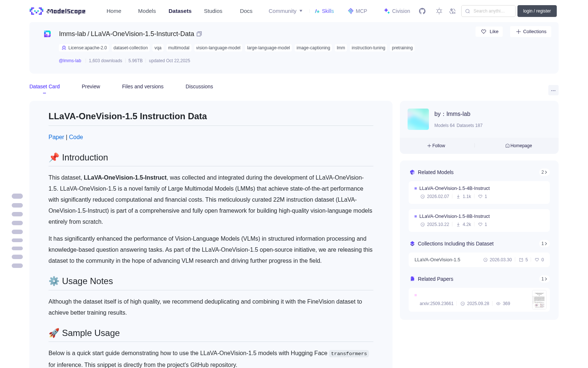Click the vqa tag

click(158, 48)
